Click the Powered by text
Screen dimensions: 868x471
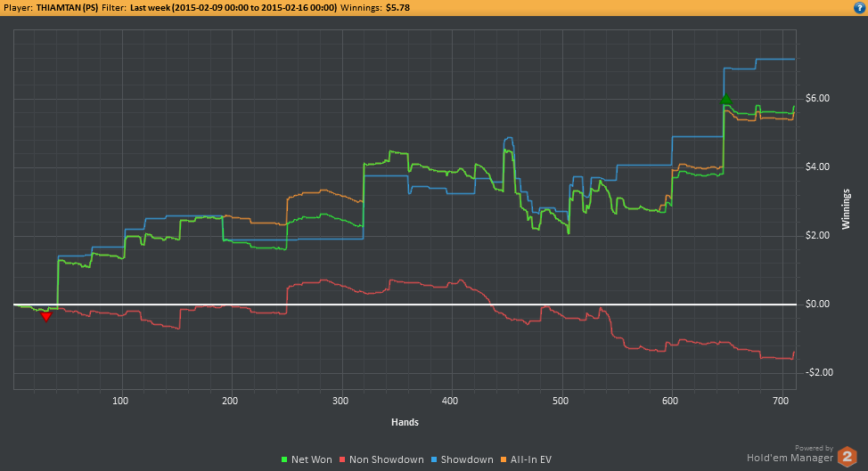(814, 449)
